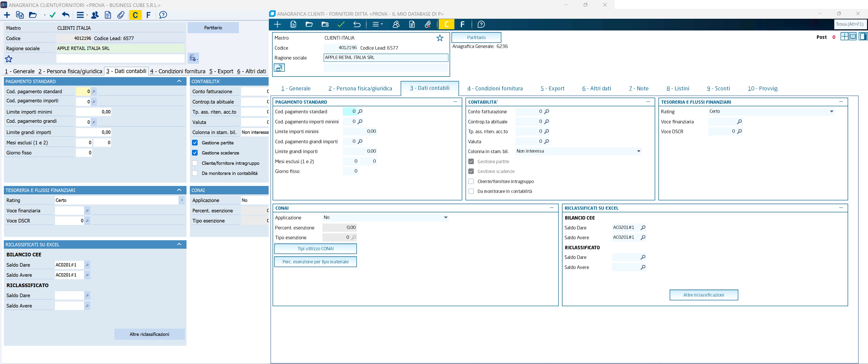Open the Rating dropdown in right Tesoreria panel
Image resolution: width=868 pixels, height=364 pixels.
pos(831,111)
